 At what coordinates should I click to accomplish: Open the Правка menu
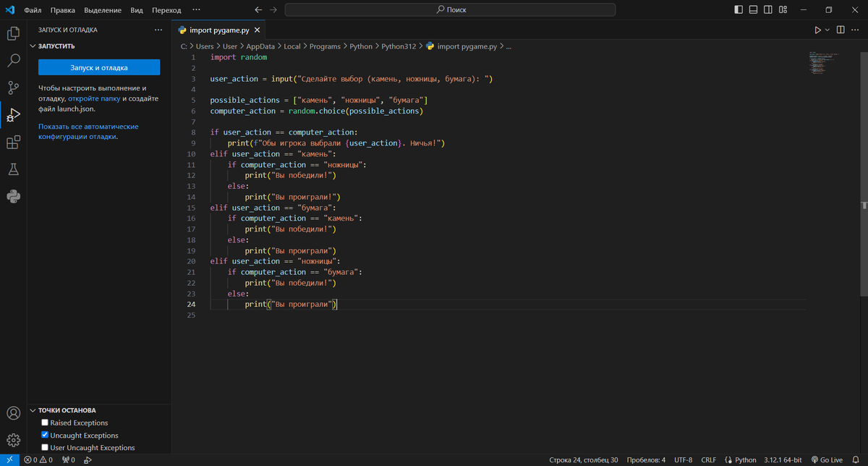point(63,10)
